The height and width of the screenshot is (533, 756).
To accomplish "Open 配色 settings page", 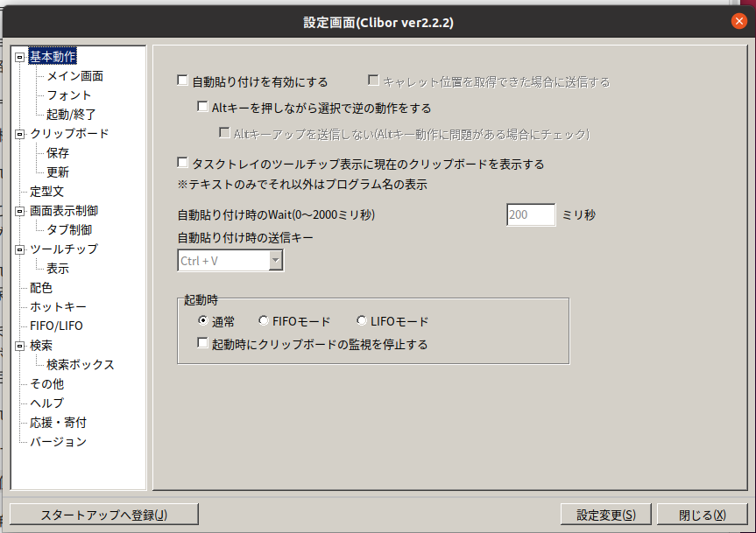I will (41, 288).
